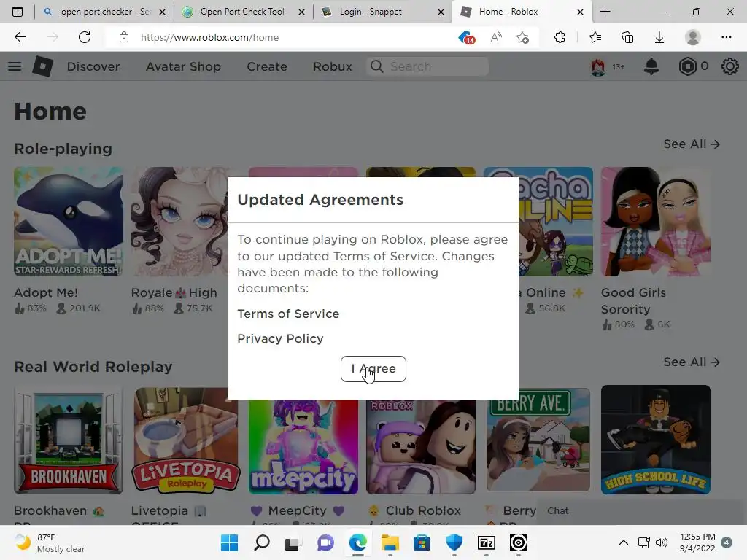Open the Edge Settings and more menu
Image resolution: width=747 pixels, height=560 pixels.
(727, 37)
